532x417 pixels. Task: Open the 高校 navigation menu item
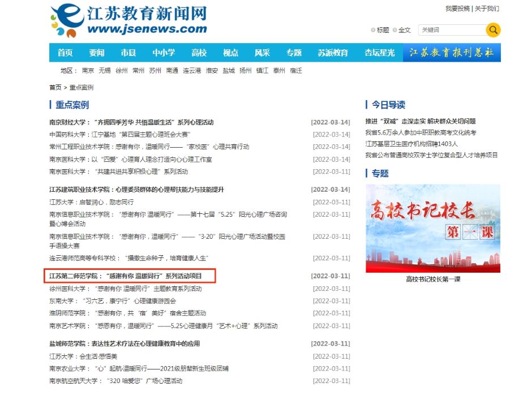199,53
